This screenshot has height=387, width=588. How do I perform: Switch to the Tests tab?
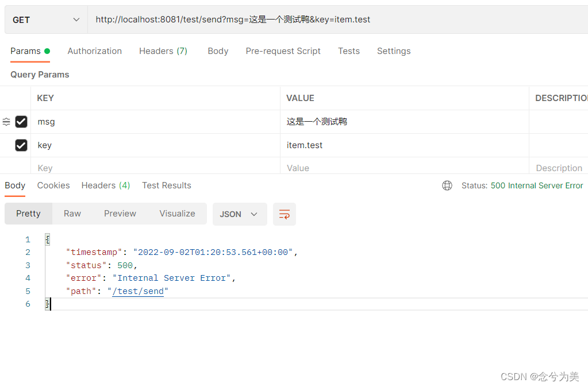coord(348,51)
